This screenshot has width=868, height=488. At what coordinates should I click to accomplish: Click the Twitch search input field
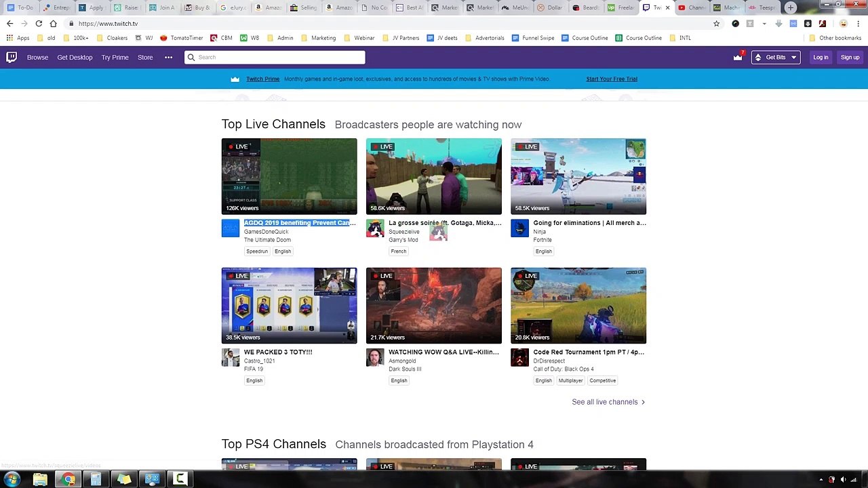click(275, 57)
